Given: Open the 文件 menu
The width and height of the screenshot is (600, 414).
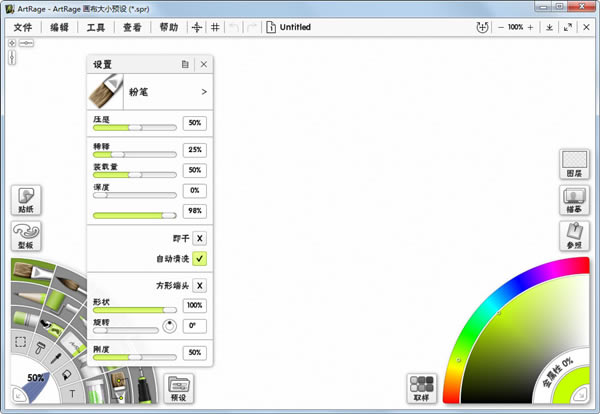Looking at the screenshot, I should (x=23, y=27).
